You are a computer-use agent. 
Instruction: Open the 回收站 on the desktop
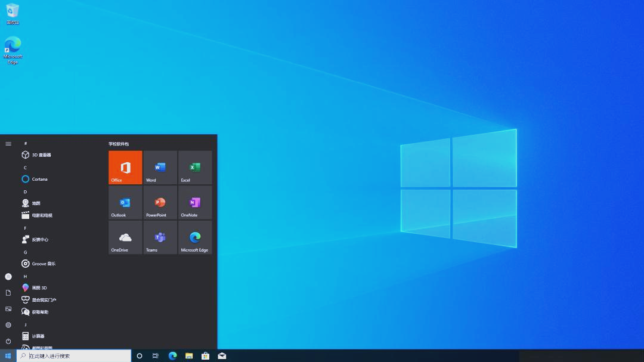12,12
